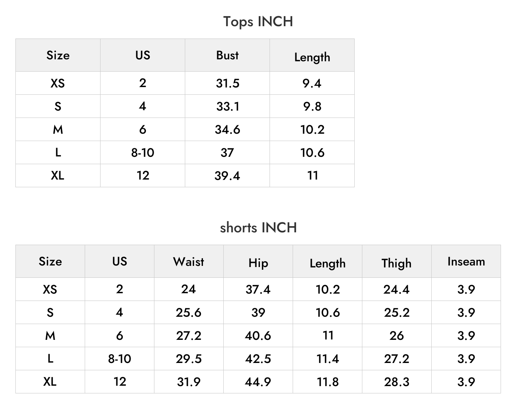Click the hip value 37.4
516x420 pixels.
tap(258, 289)
